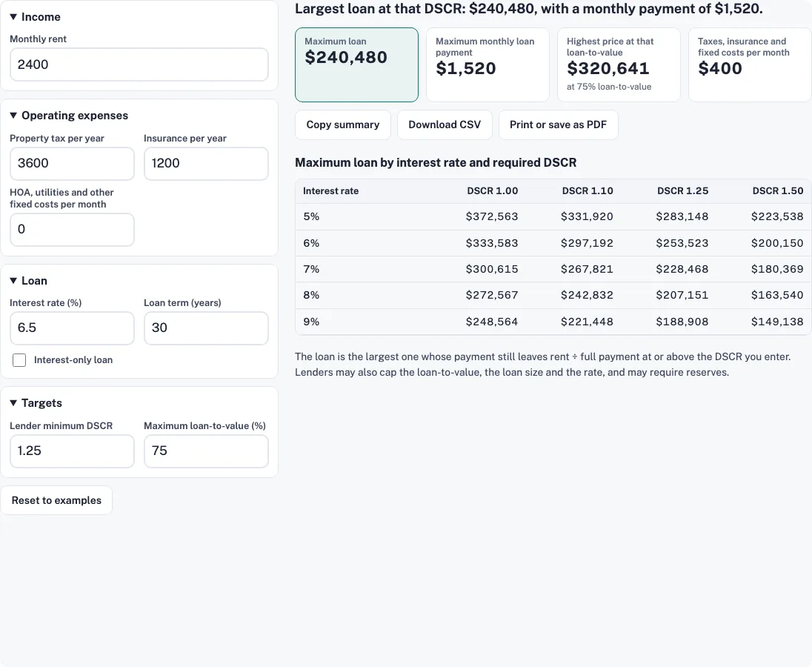The height and width of the screenshot is (667, 812).
Task: Select the 8% interest rate row label
Action: pyautogui.click(x=311, y=295)
